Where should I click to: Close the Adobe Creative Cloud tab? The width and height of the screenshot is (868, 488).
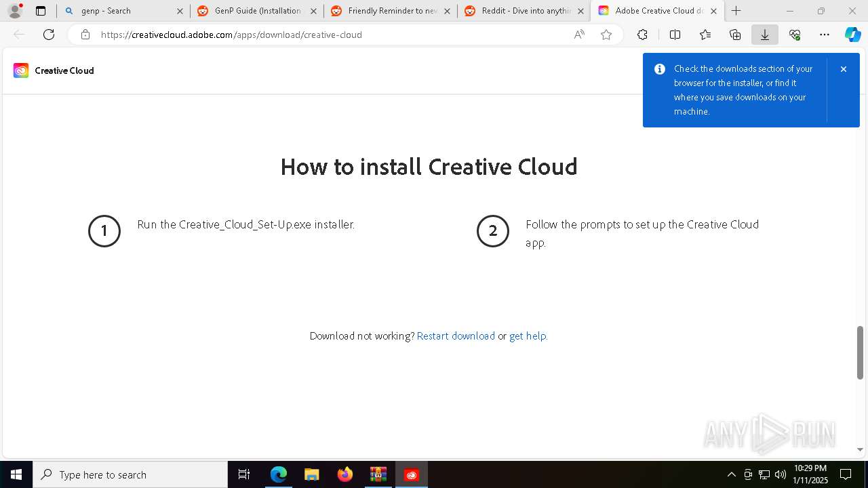tap(713, 11)
